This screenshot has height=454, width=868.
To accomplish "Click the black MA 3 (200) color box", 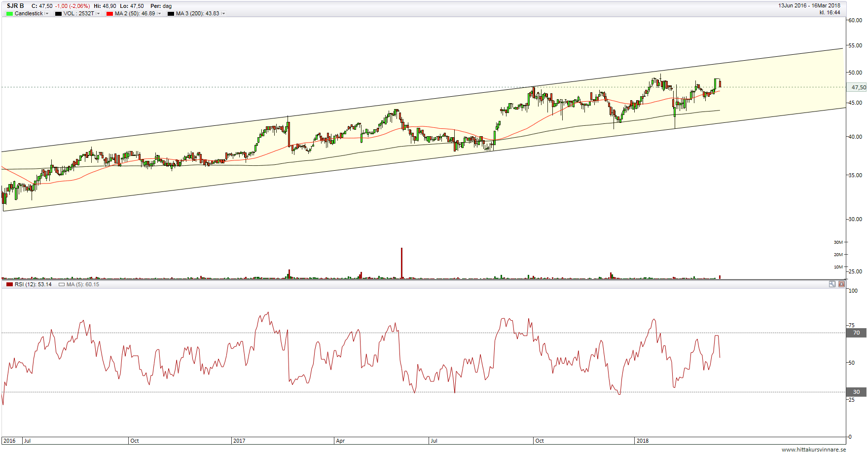I will pos(171,14).
